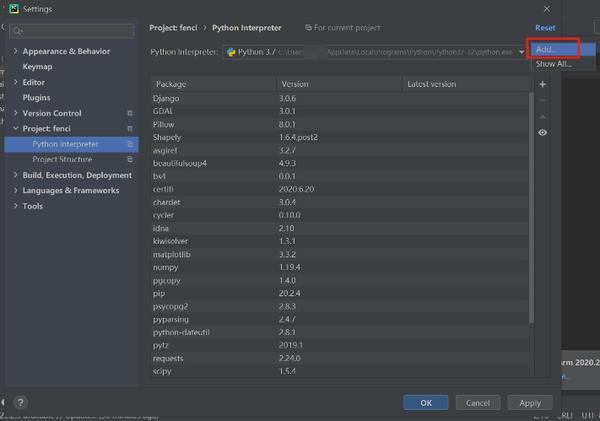Screen dimensions: 600x421
Task: Expand Languages & Frameworks section
Action: (15, 190)
